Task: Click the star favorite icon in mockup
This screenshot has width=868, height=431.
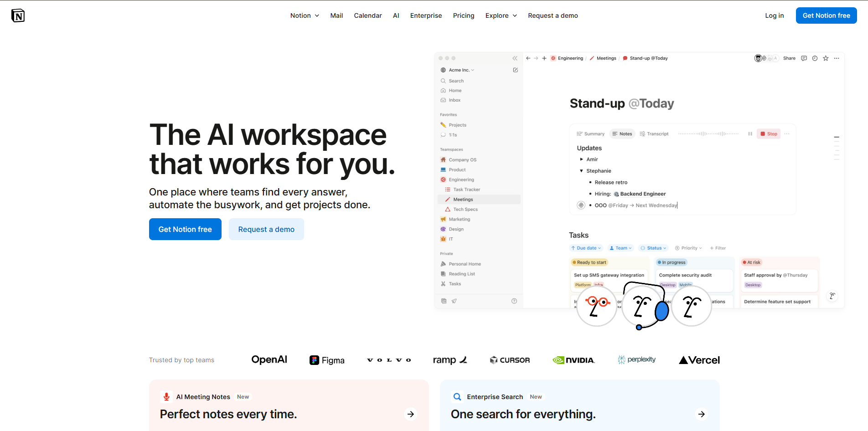Action: [826, 58]
